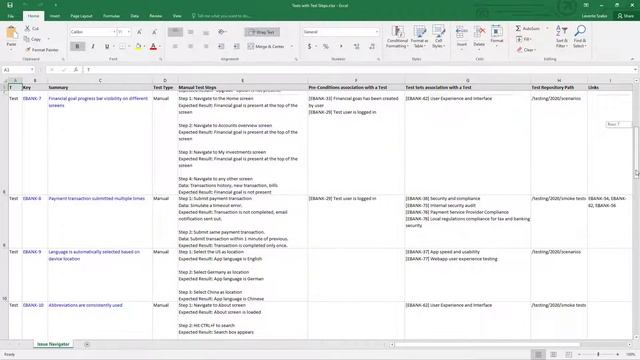Click the Decrease Indent icon
Screen dimensions: 640x360
click(x=221, y=47)
